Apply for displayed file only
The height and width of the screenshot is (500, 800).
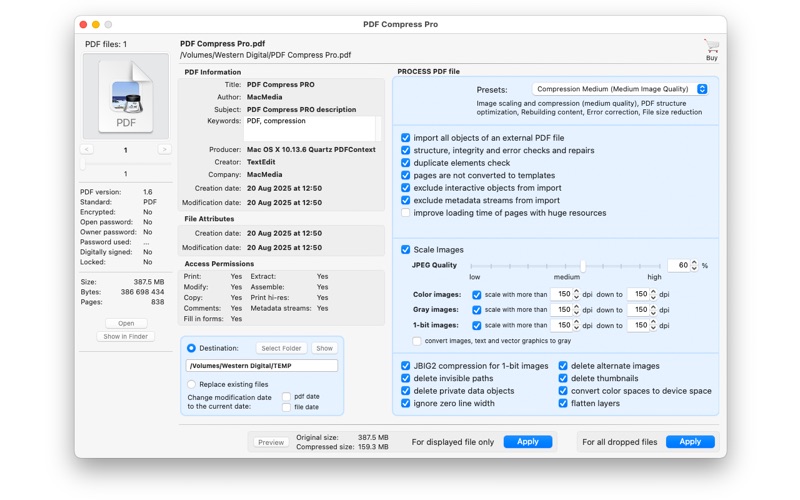(528, 442)
